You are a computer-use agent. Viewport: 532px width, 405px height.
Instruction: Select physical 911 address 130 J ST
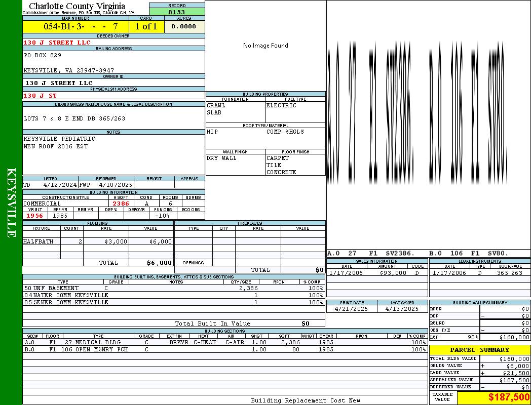click(40, 96)
